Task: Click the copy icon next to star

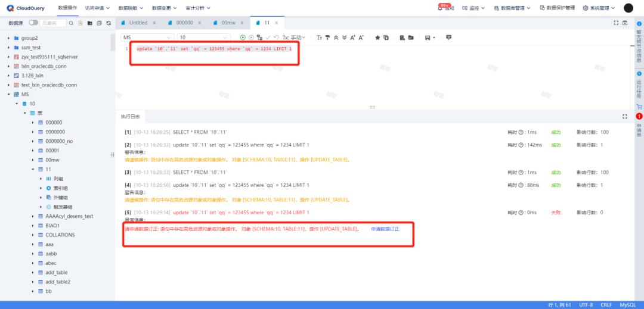Action: (x=386, y=38)
